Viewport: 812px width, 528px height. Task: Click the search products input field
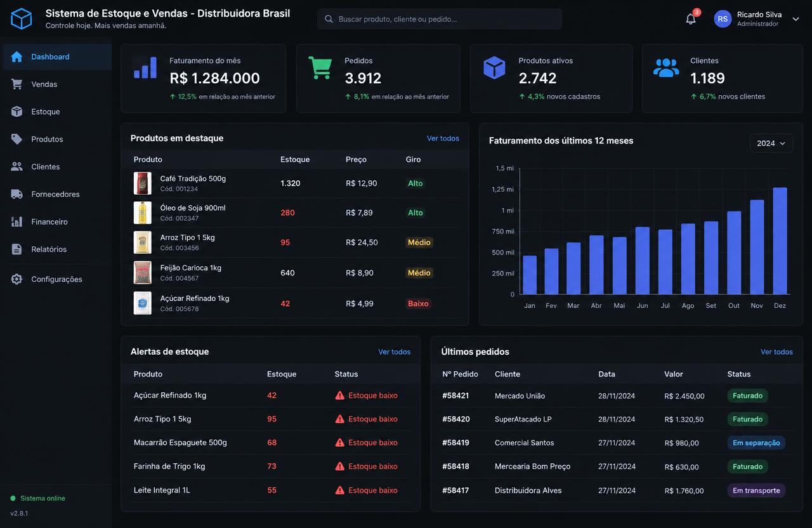click(440, 19)
